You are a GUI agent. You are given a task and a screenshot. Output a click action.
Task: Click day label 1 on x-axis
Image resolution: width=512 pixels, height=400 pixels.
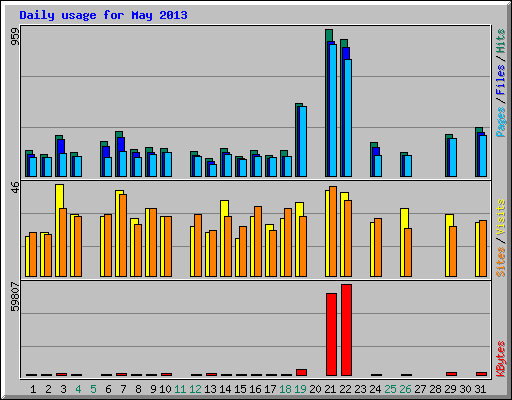33,389
